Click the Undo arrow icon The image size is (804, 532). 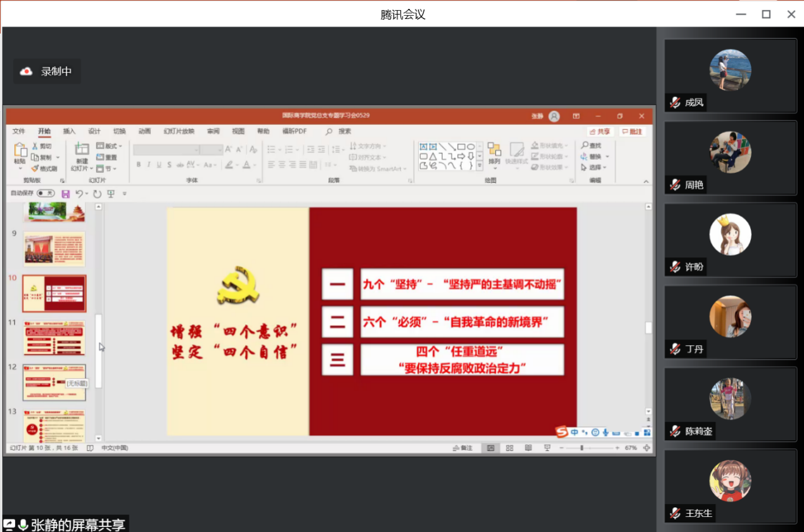[79, 194]
